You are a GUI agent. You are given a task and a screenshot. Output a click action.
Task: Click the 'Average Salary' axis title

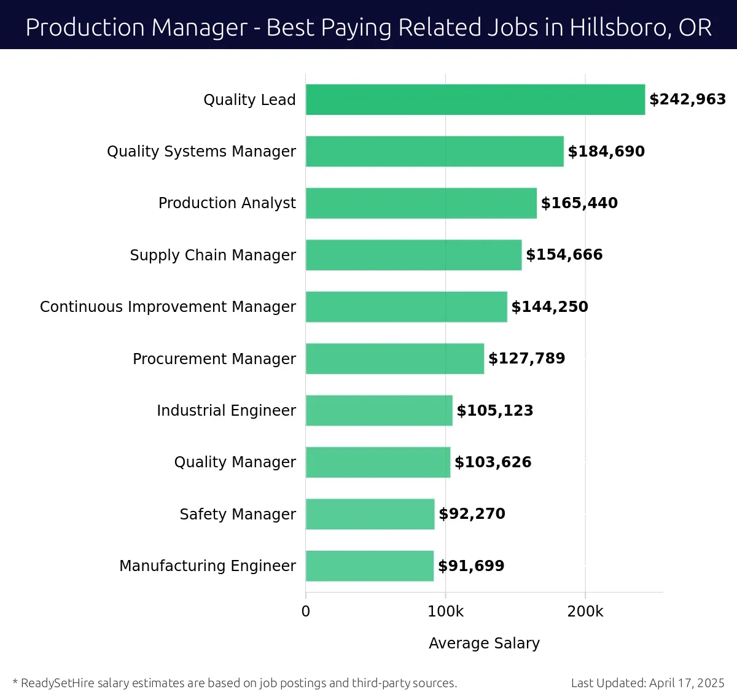[484, 644]
